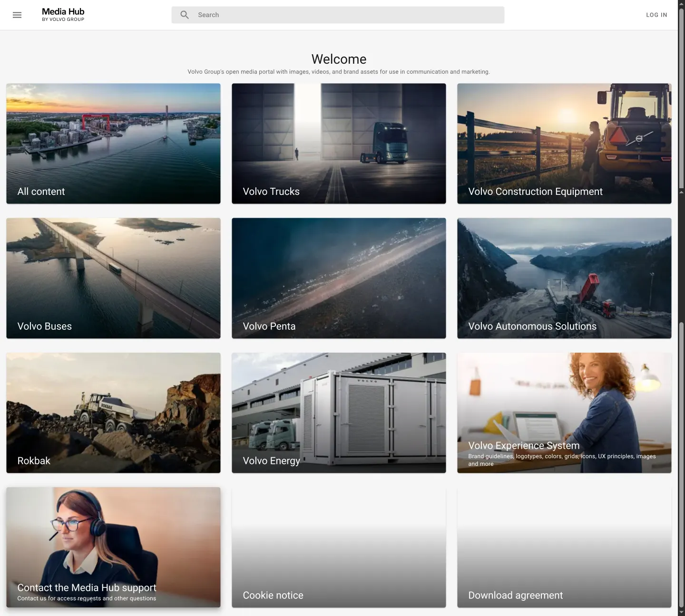Click the BY VOLVO GROUP subtitle
Viewport: 685px width, 616px height.
(63, 19)
